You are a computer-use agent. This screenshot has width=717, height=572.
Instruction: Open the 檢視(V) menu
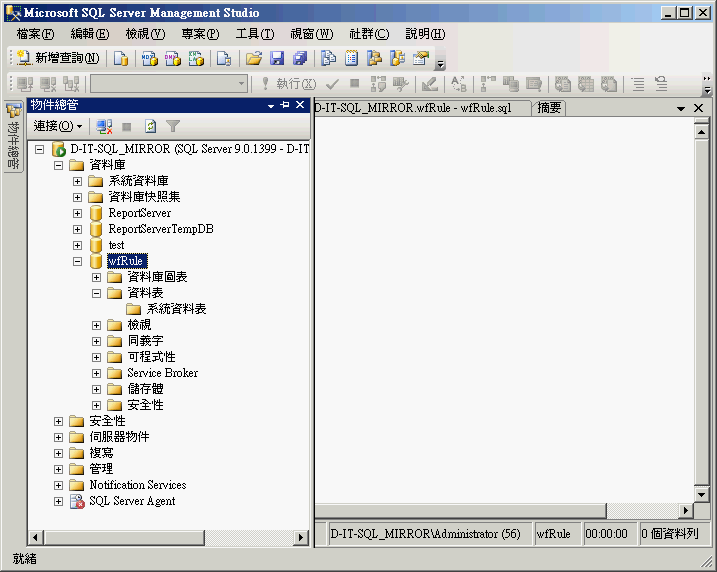pyautogui.click(x=145, y=34)
